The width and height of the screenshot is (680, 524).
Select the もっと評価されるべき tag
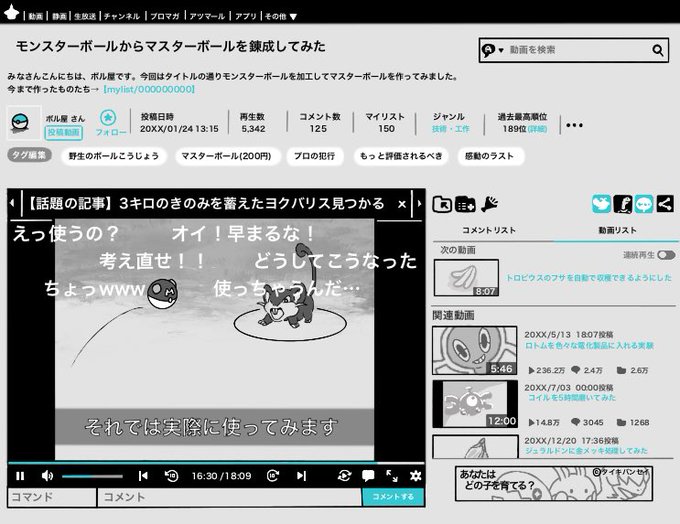pyautogui.click(x=401, y=156)
